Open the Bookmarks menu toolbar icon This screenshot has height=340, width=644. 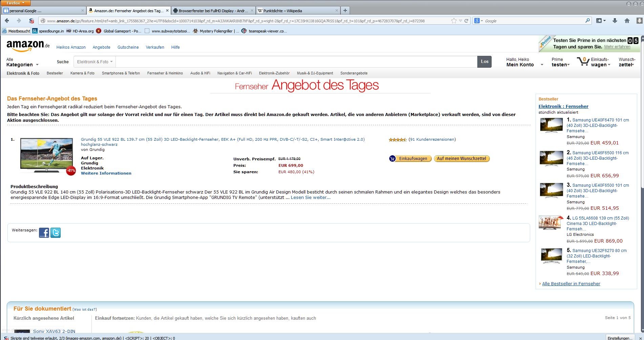(601, 21)
